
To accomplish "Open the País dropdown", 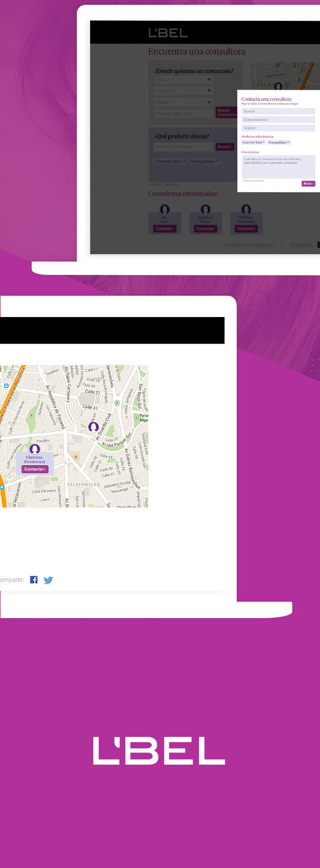I will click(x=184, y=80).
